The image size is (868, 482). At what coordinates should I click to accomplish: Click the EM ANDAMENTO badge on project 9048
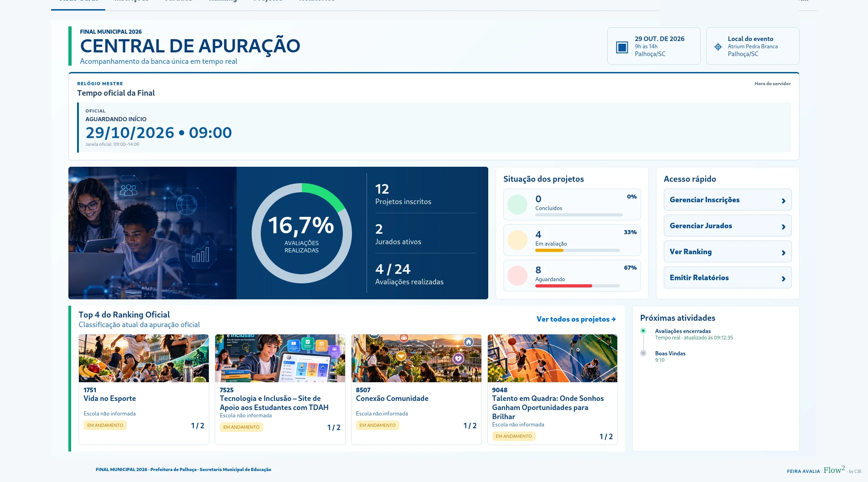pyautogui.click(x=514, y=436)
